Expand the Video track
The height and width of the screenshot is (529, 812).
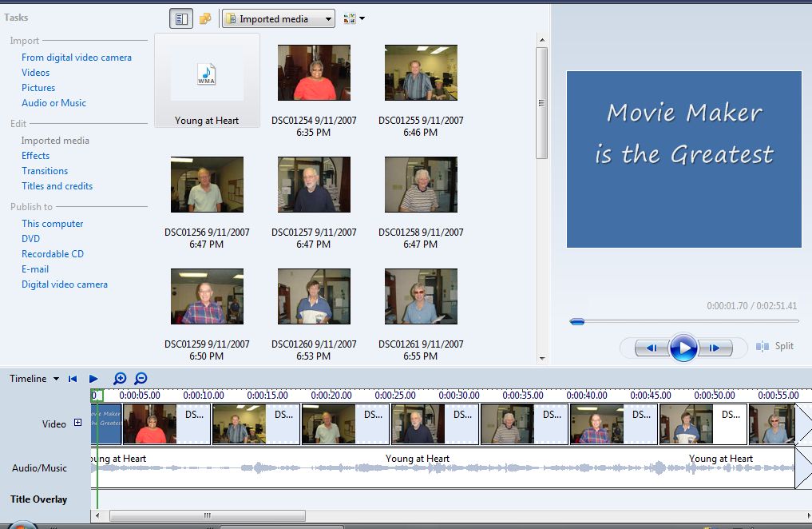pyautogui.click(x=77, y=422)
